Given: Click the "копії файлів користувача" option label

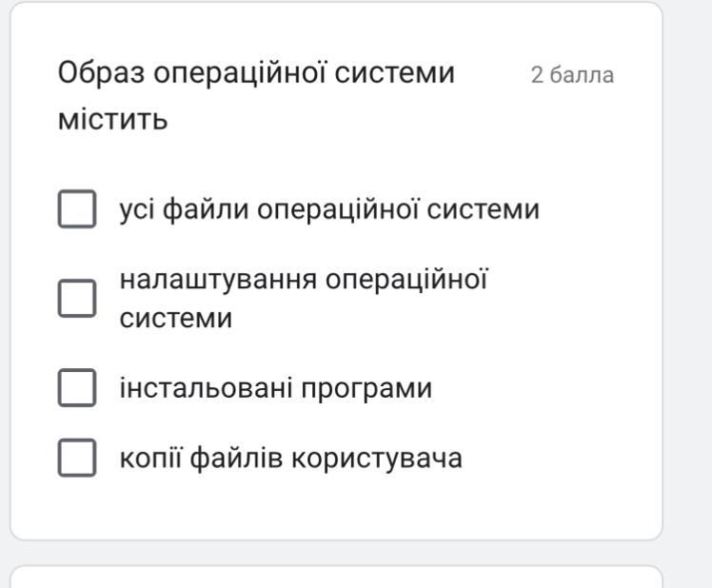Looking at the screenshot, I should tap(290, 458).
